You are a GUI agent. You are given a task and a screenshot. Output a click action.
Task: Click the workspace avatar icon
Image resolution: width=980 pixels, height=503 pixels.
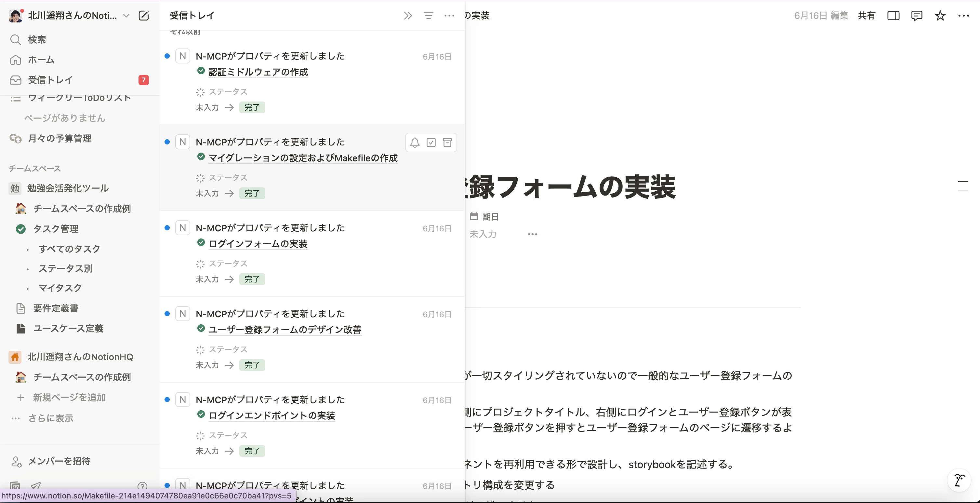[x=16, y=16]
